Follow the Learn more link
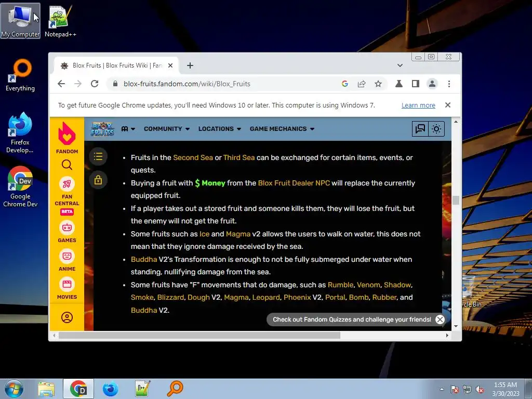The width and height of the screenshot is (532, 399). 418,105
